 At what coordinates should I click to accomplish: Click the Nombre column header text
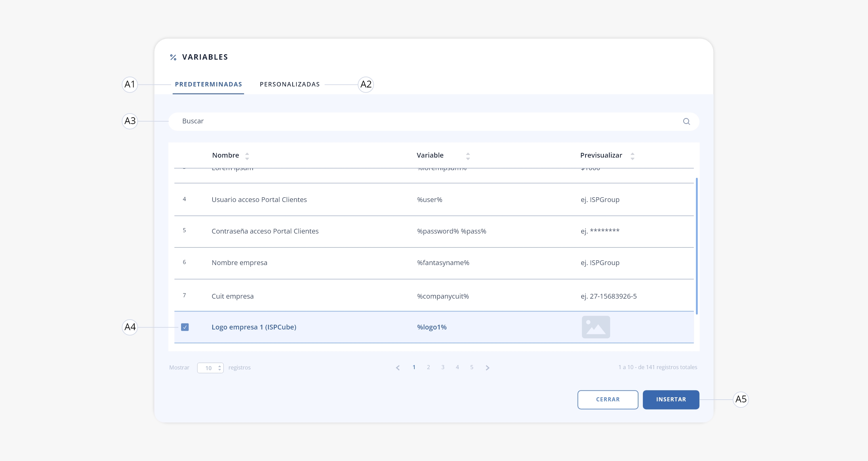coord(225,155)
